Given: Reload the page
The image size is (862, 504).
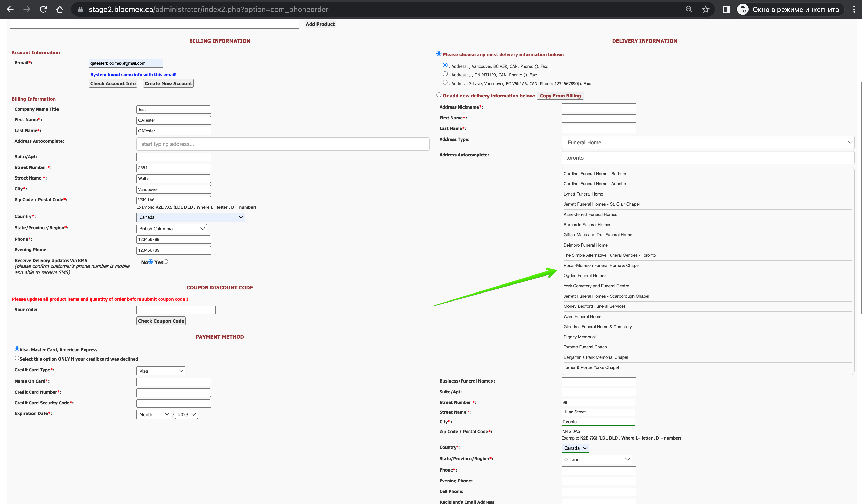Looking at the screenshot, I should pyautogui.click(x=43, y=9).
